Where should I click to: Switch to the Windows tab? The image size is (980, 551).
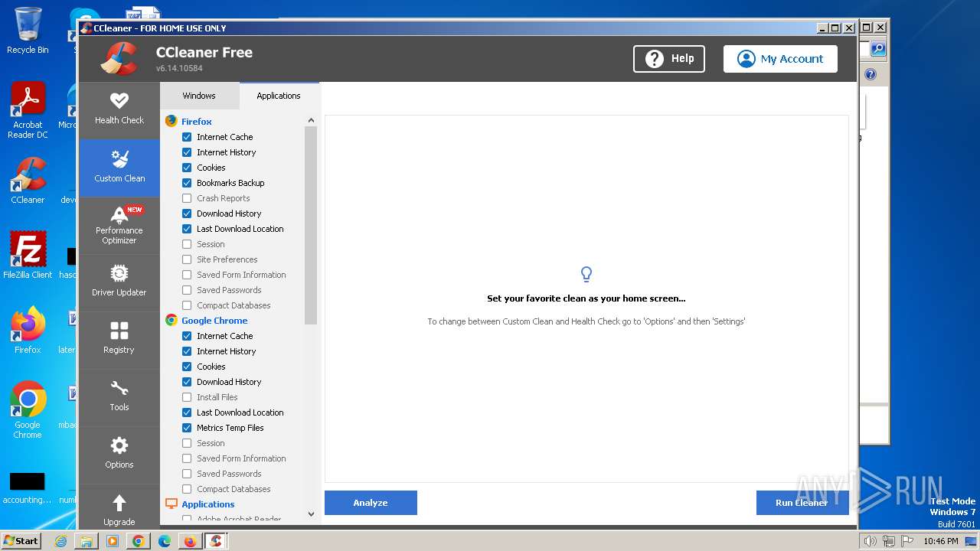click(x=199, y=96)
